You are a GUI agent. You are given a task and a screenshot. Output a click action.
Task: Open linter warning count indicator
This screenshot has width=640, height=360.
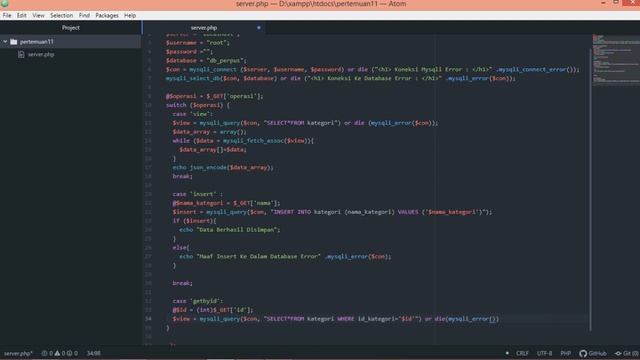60,353
